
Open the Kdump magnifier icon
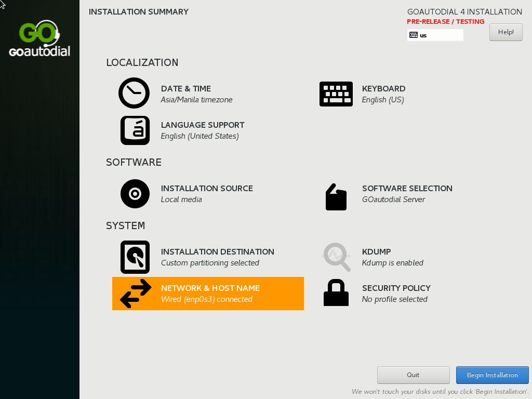point(336,257)
